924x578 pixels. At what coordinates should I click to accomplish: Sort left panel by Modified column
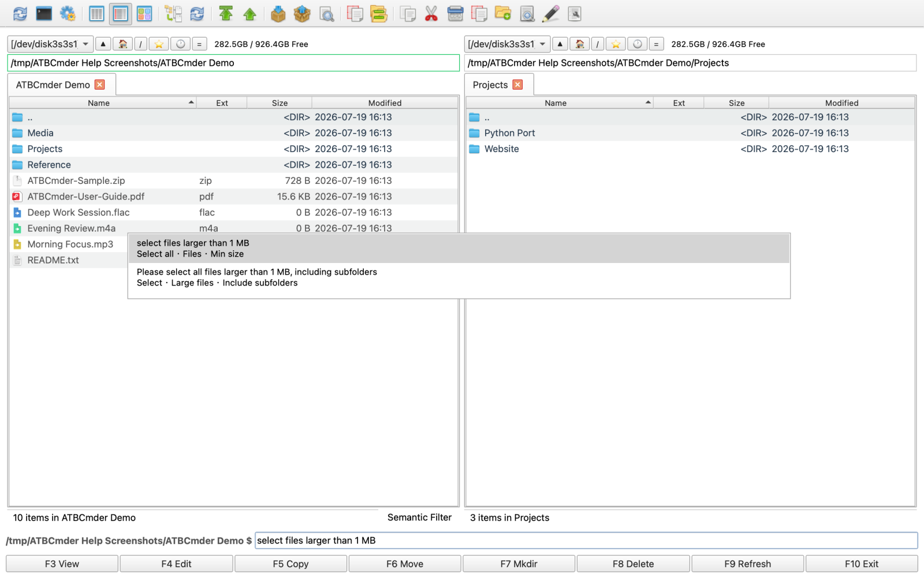coord(385,103)
